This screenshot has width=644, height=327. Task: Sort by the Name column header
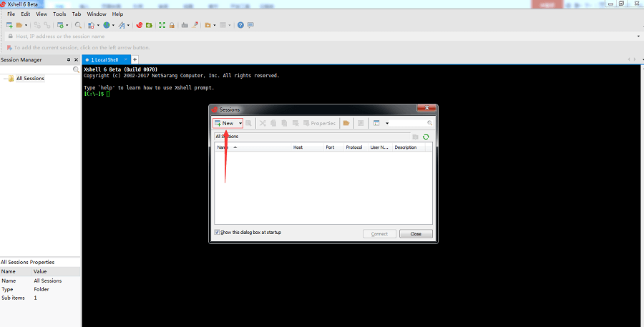[253, 147]
